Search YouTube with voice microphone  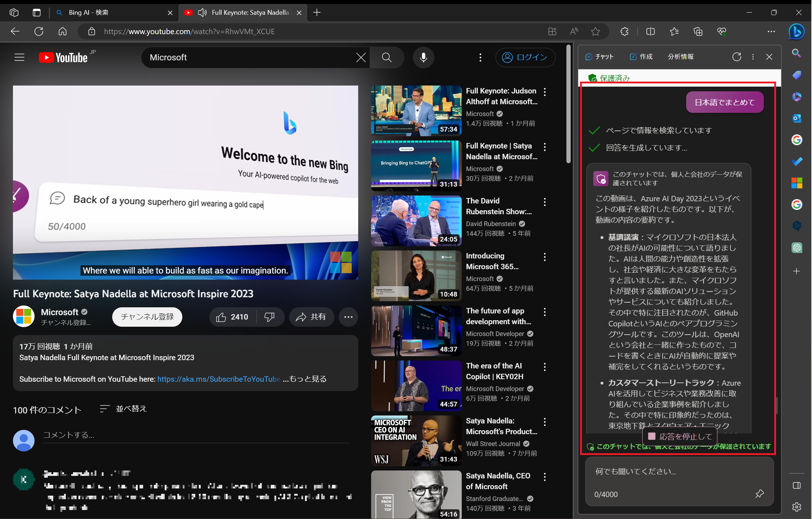[x=423, y=58]
